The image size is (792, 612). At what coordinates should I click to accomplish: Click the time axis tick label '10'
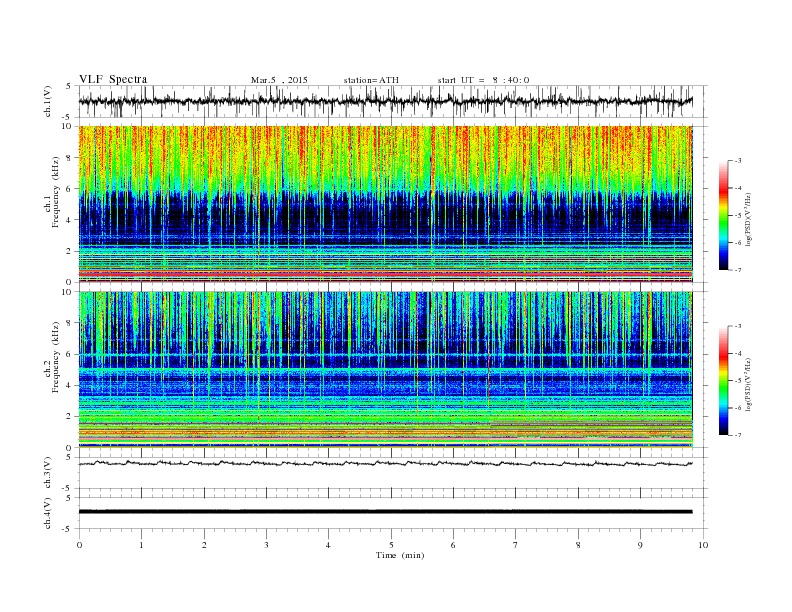703,545
